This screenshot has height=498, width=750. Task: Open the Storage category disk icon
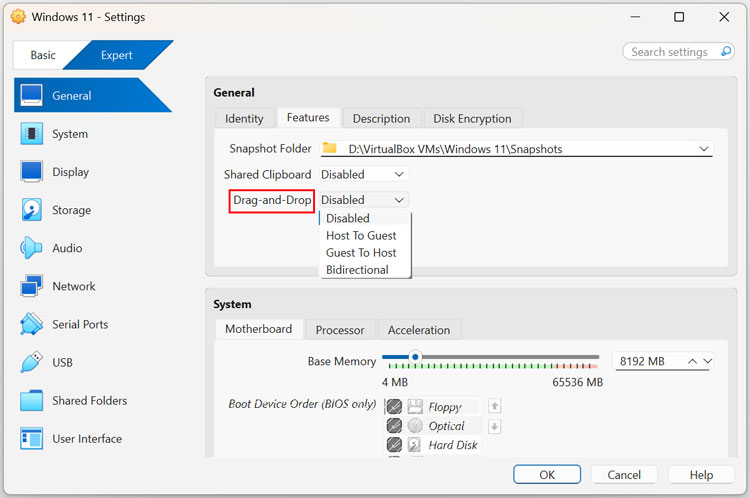pos(32,210)
